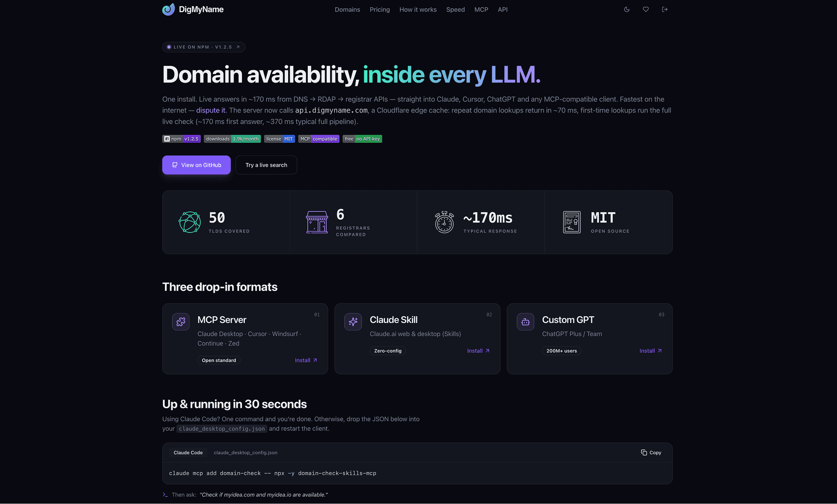Click the Claude Skill card title
This screenshot has height=504, width=837.
(x=393, y=320)
